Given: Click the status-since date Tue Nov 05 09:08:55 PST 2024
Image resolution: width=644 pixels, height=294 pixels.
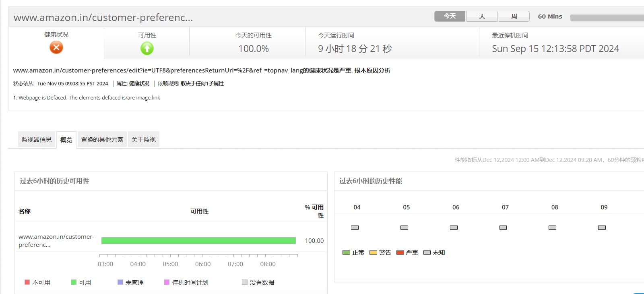Looking at the screenshot, I should tap(72, 84).
